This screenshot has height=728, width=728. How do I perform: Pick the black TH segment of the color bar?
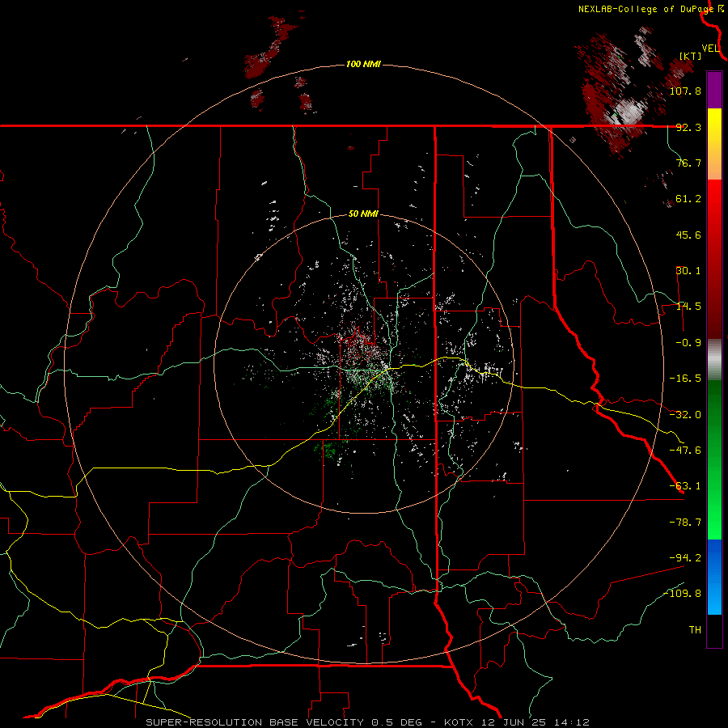click(714, 631)
